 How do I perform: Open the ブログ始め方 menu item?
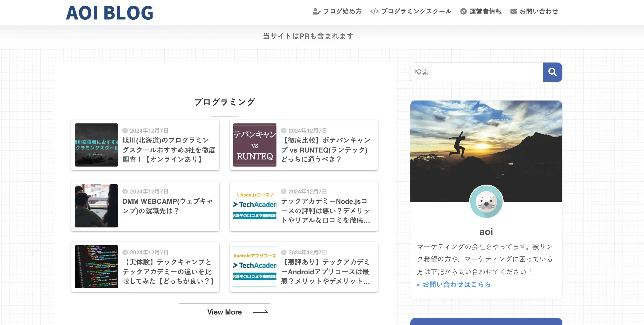pos(342,11)
